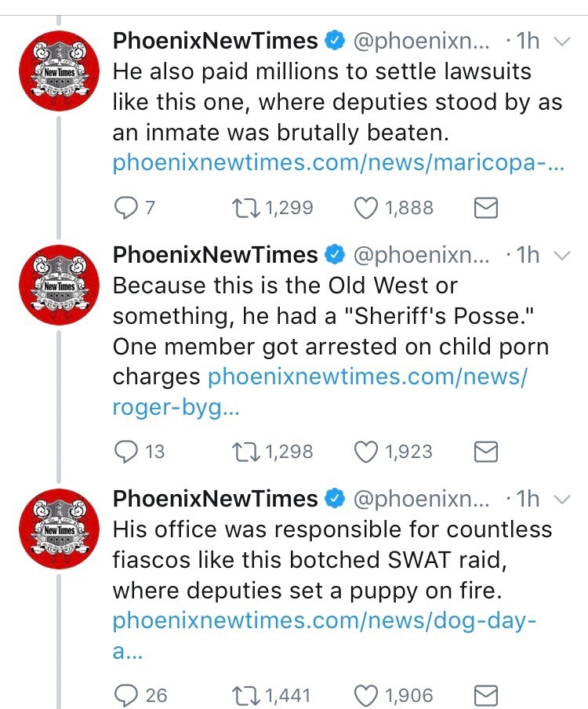Reply to the inmate lawsuit tweet
The image size is (588, 709).
[x=125, y=208]
